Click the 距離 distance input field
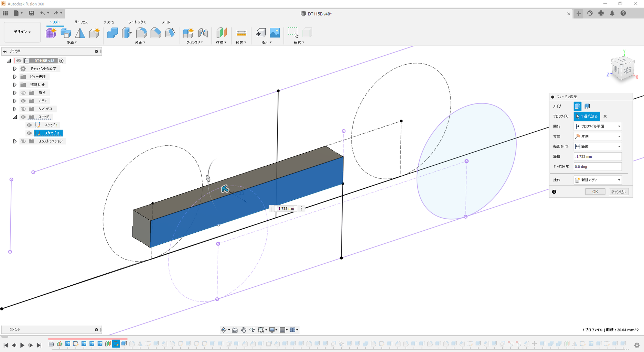The height and width of the screenshot is (352, 644). [x=598, y=156]
